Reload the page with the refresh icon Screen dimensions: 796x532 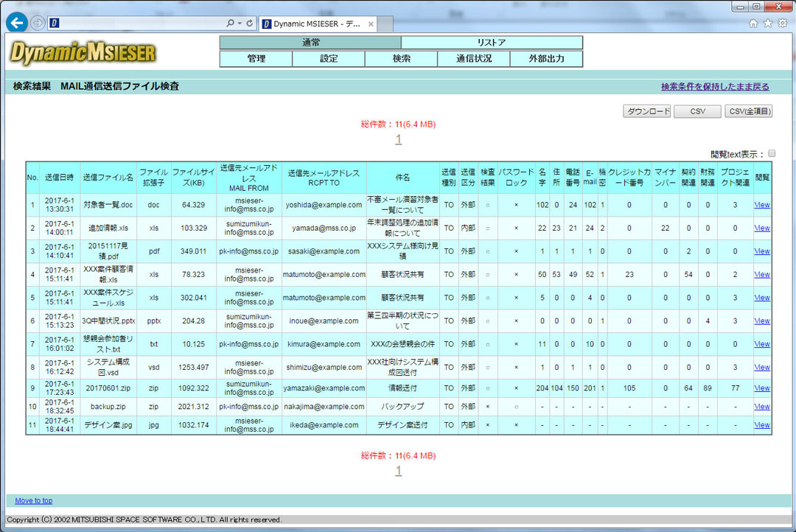point(249,24)
